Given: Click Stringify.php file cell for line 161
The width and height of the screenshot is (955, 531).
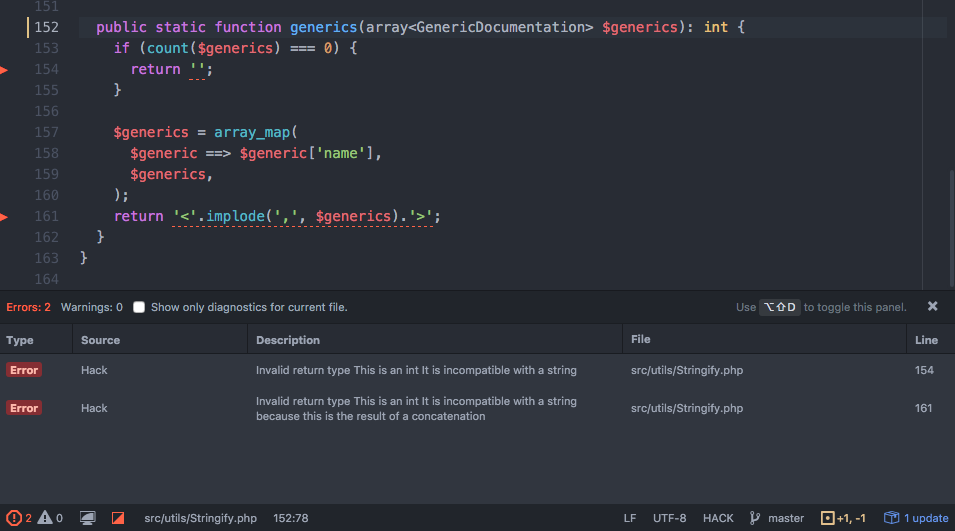Looking at the screenshot, I should 687,409.
